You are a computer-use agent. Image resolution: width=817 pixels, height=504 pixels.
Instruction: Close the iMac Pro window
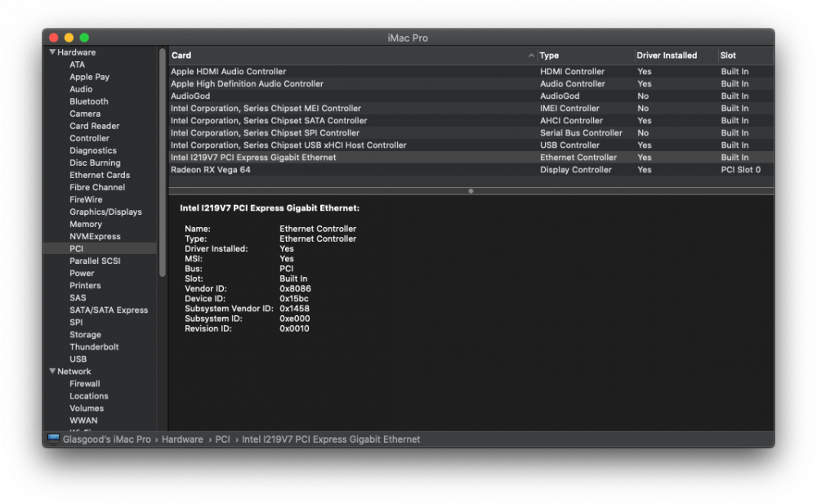(54, 38)
